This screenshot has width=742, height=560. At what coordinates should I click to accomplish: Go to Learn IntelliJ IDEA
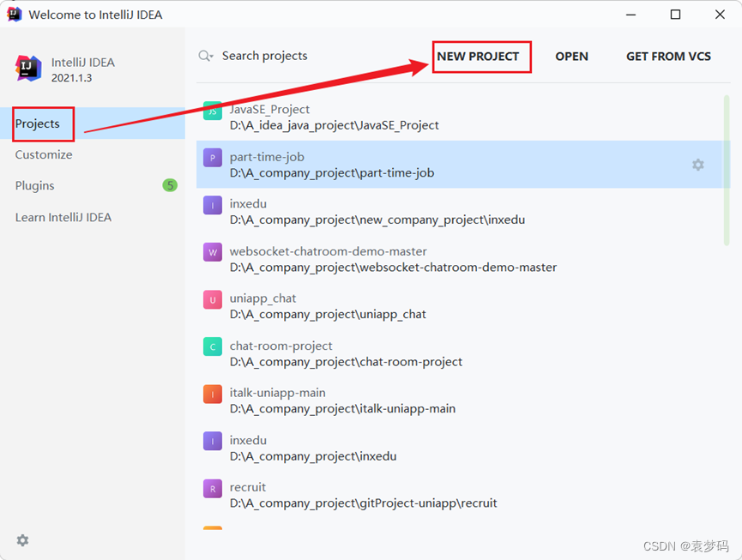pyautogui.click(x=63, y=217)
